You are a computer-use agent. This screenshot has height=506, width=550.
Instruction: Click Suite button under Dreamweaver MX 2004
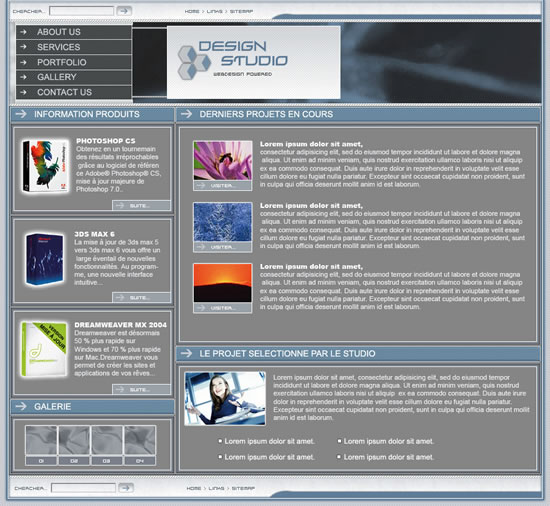[x=141, y=389]
